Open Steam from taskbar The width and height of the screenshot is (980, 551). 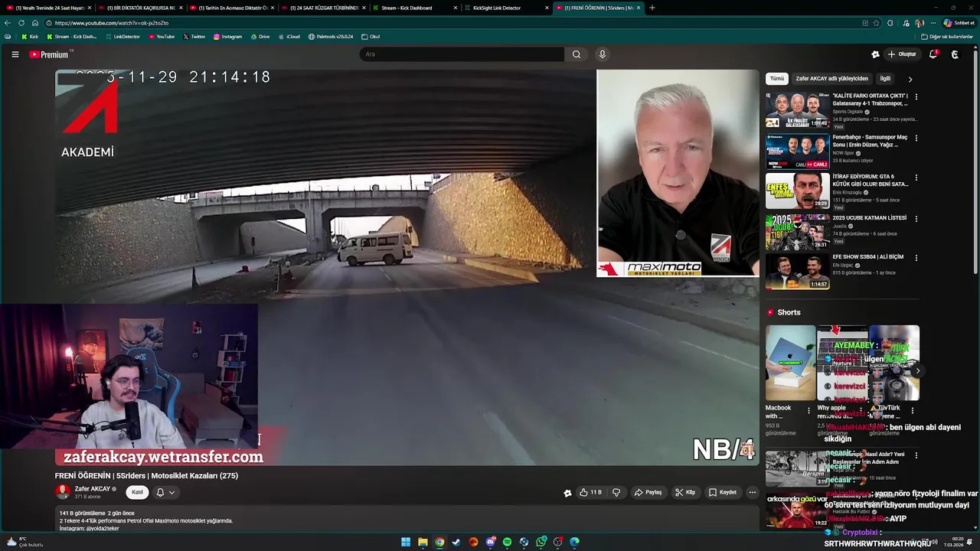point(456,542)
